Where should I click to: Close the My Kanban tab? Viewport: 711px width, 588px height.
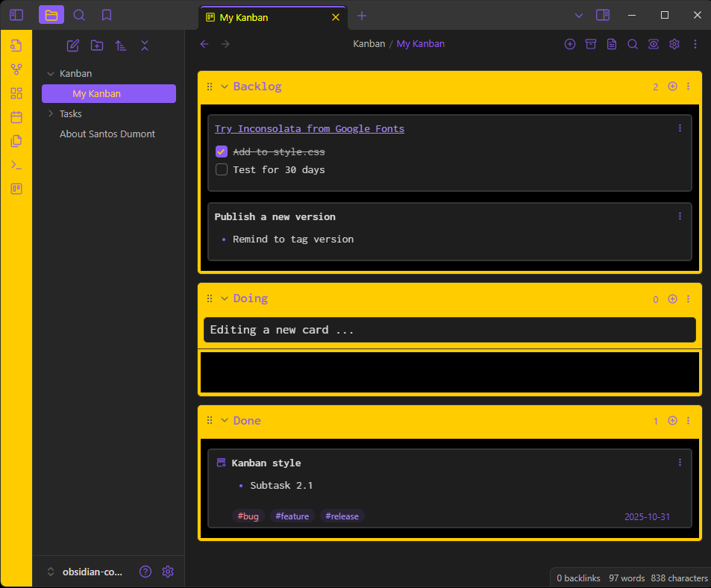coord(336,17)
